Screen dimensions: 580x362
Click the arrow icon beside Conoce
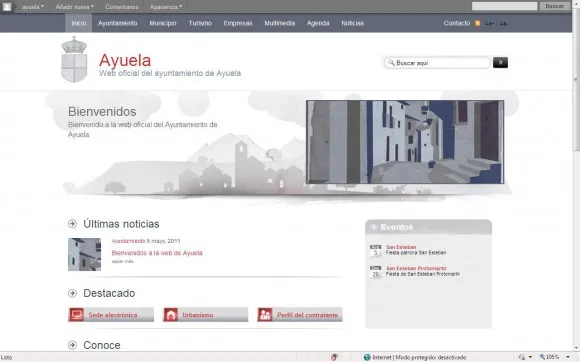click(x=72, y=345)
